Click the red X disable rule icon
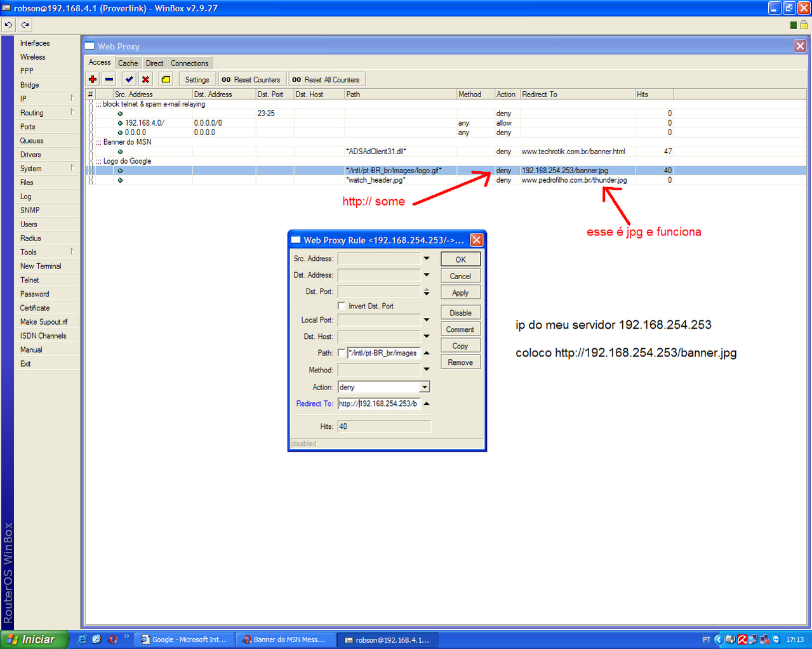This screenshot has height=649, width=812. point(146,79)
